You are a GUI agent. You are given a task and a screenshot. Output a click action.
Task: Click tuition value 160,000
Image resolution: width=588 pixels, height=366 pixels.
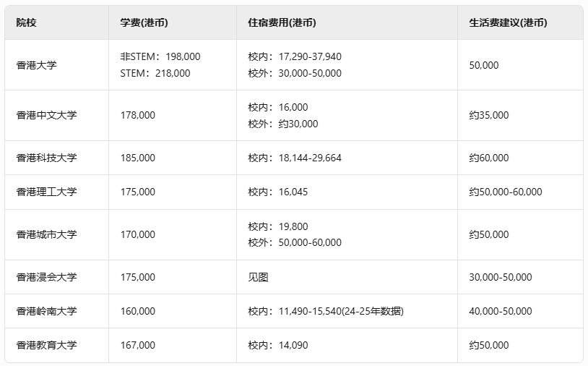(x=138, y=311)
